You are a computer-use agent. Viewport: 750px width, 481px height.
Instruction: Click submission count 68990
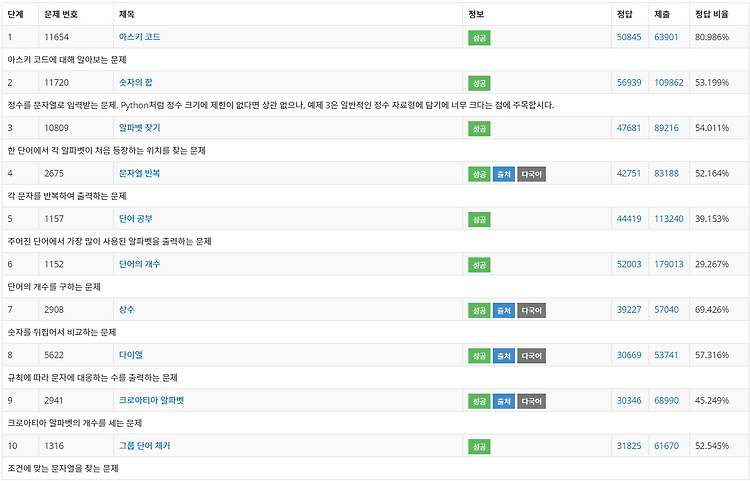pyautogui.click(x=666, y=400)
